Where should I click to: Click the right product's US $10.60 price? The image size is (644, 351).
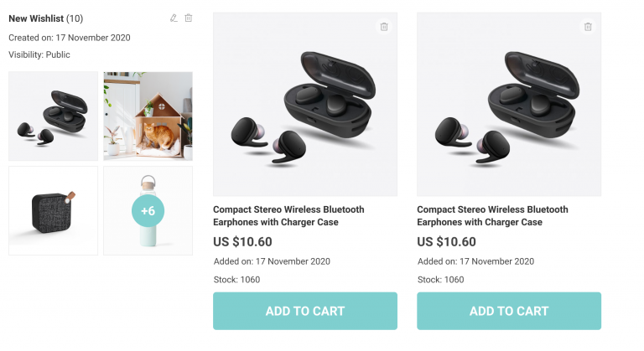[446, 242]
